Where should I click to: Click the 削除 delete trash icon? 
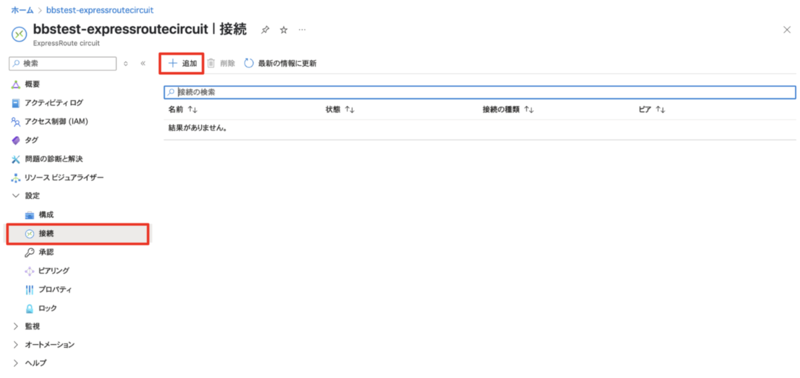pyautogui.click(x=211, y=64)
